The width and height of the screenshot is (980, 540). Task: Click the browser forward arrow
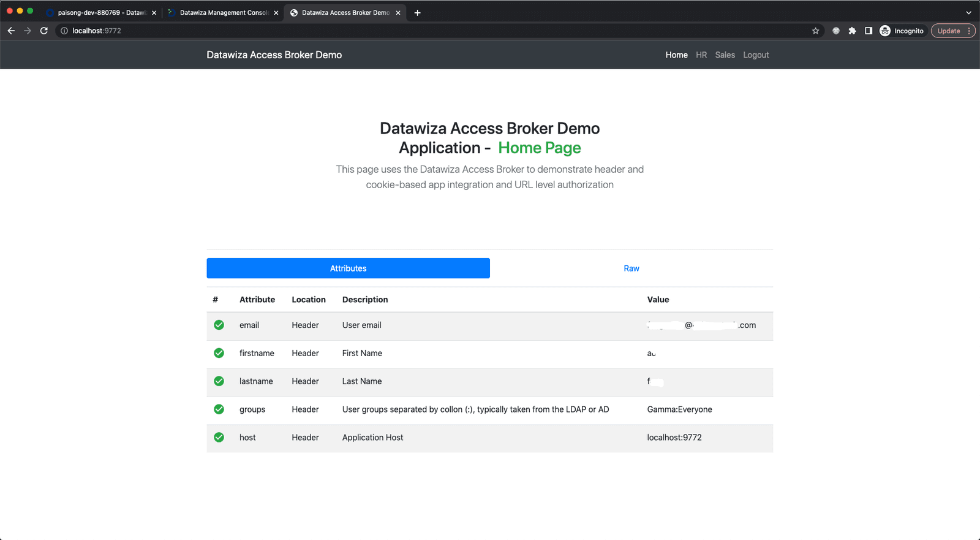pos(28,31)
